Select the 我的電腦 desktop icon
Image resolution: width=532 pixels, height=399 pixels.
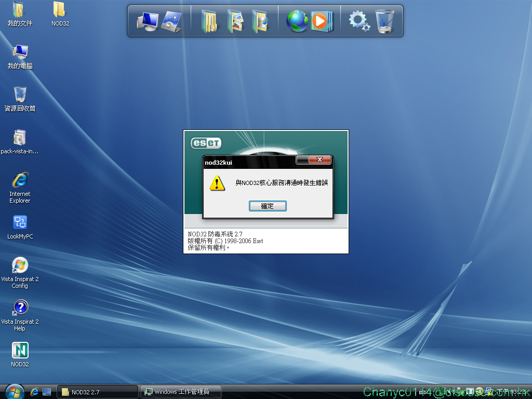coord(20,57)
